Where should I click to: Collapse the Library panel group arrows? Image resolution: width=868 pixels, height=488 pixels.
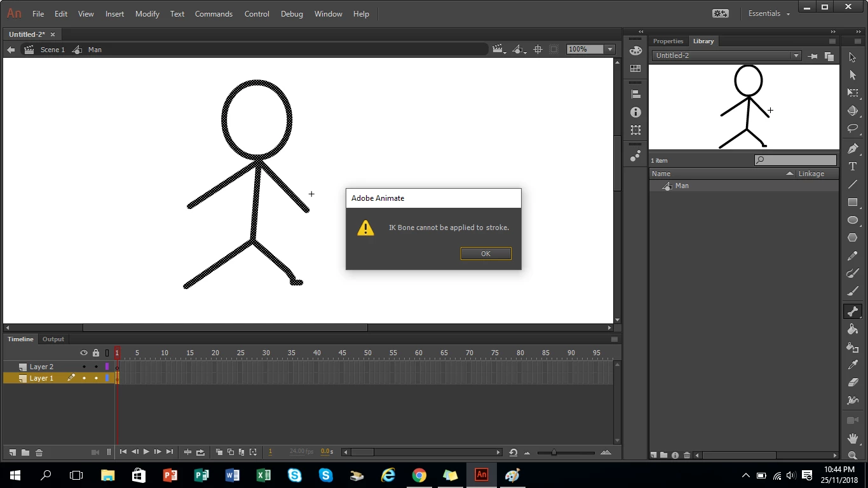tap(833, 32)
